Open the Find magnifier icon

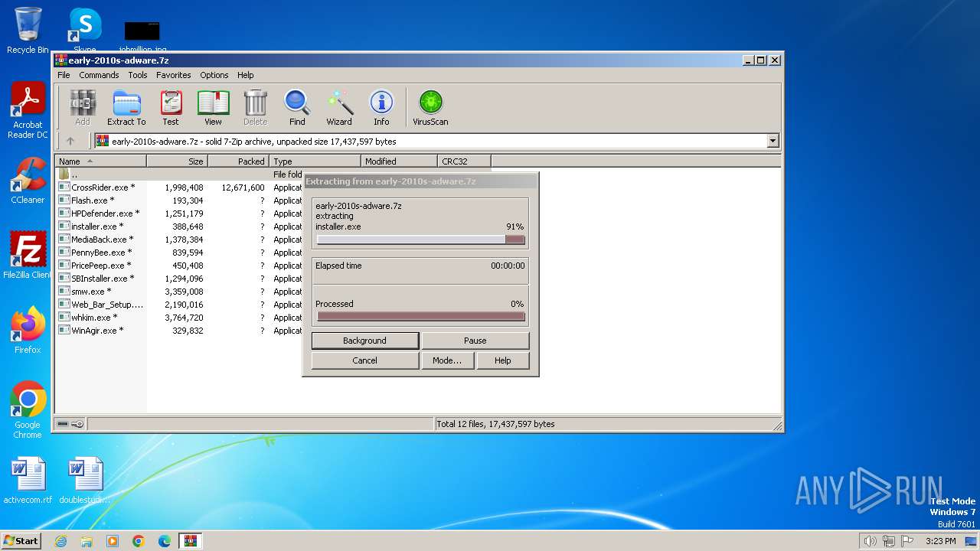pos(297,108)
